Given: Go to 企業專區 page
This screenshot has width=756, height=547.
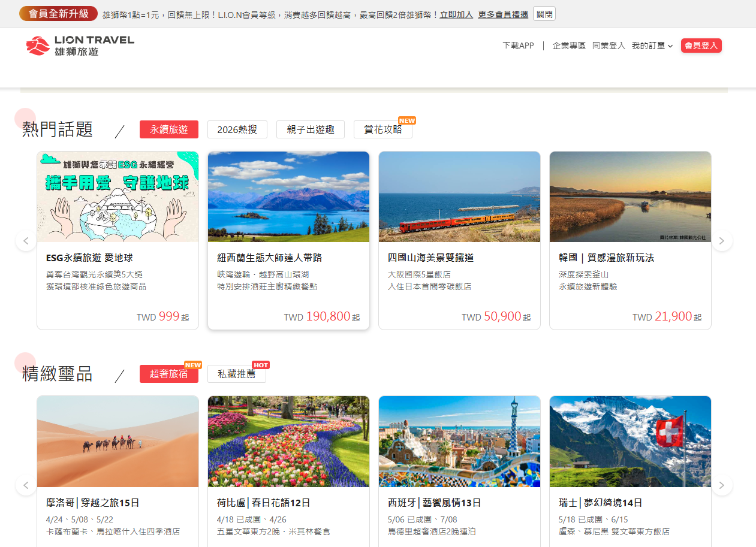Looking at the screenshot, I should (569, 46).
